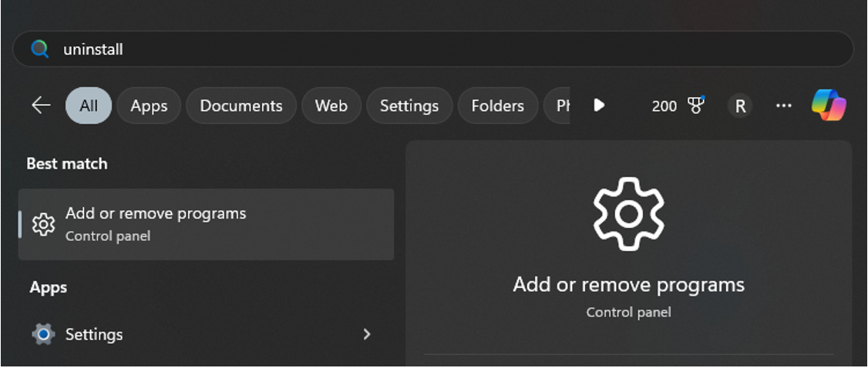Expand the Settings result chevron
The image size is (868, 368).
(367, 334)
